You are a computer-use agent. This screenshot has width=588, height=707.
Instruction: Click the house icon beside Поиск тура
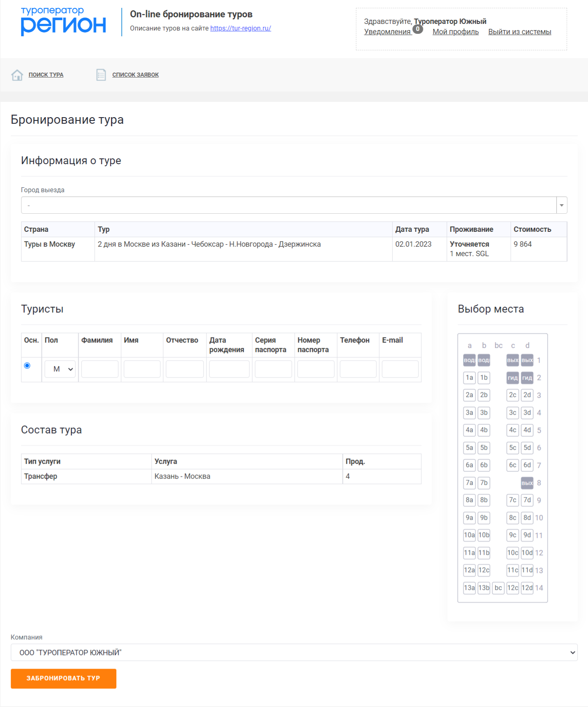click(x=17, y=75)
